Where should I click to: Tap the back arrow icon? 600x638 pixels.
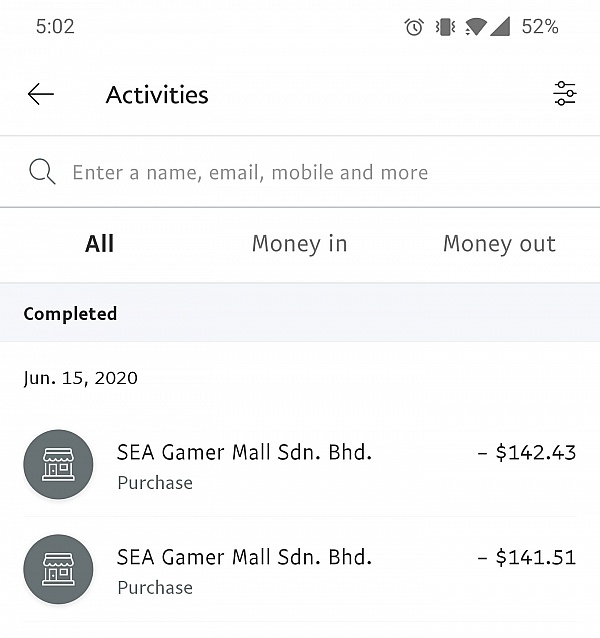[x=41, y=95]
